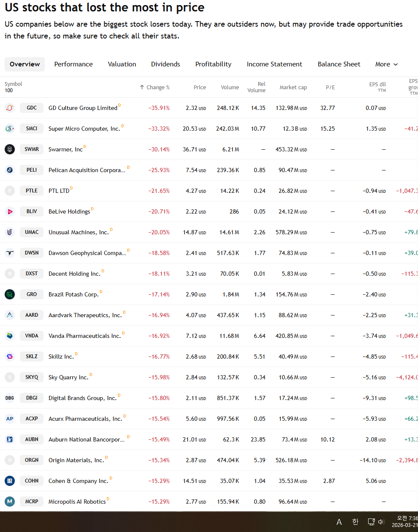Expand the More tabs dropdown

pyautogui.click(x=387, y=64)
